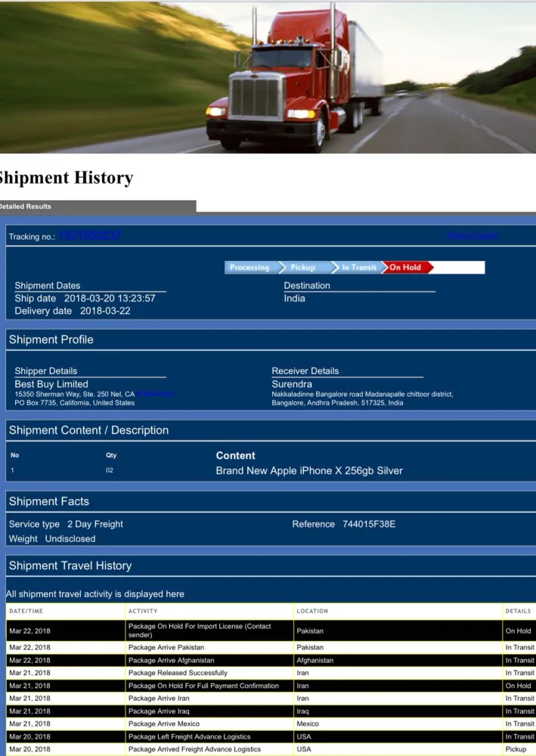
Task: Click the Shipment Facts section header
Action: point(48,501)
